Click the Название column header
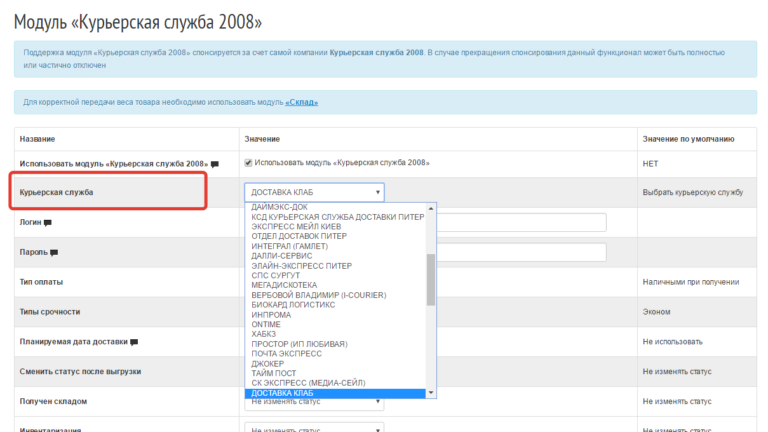The image size is (768, 432). tap(37, 139)
